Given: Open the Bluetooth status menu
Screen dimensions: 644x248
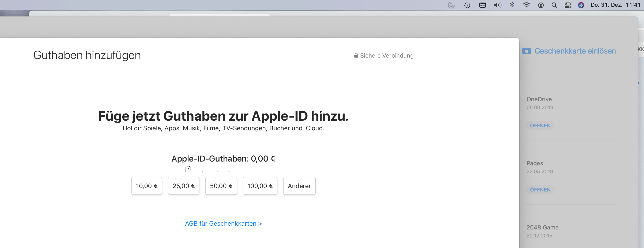Looking at the screenshot, I should pyautogui.click(x=512, y=5).
